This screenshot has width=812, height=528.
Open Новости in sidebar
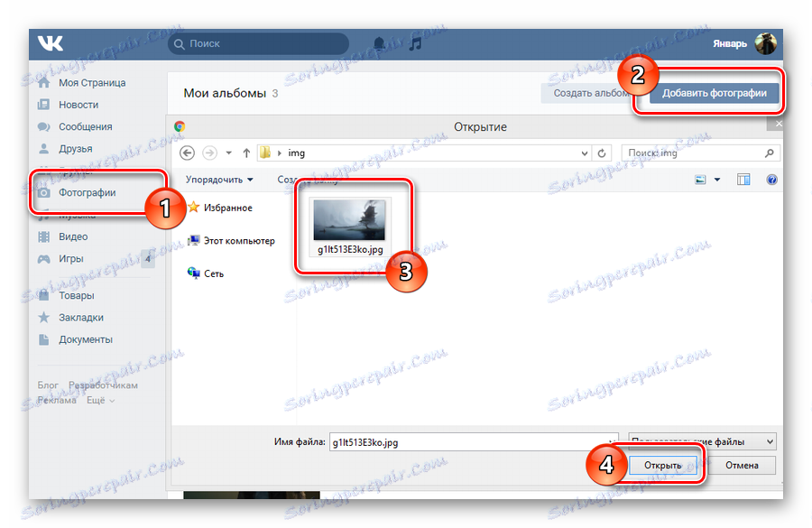78,105
